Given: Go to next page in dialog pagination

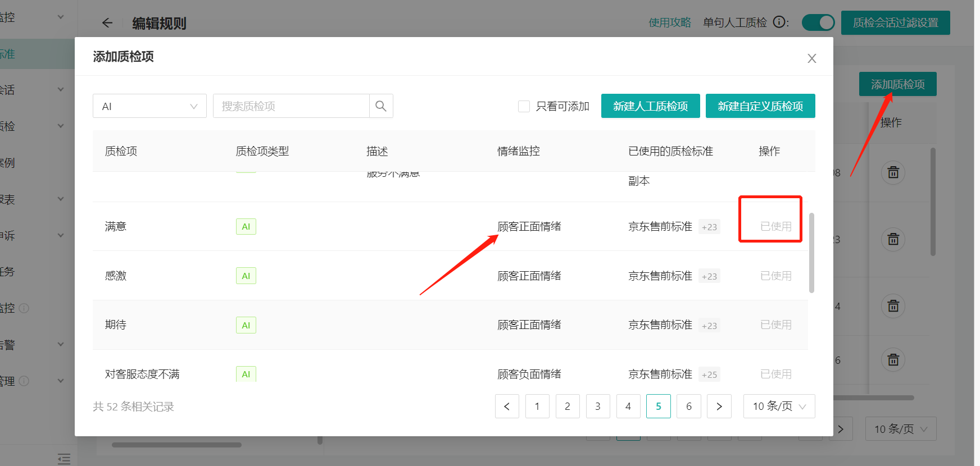Looking at the screenshot, I should point(719,406).
